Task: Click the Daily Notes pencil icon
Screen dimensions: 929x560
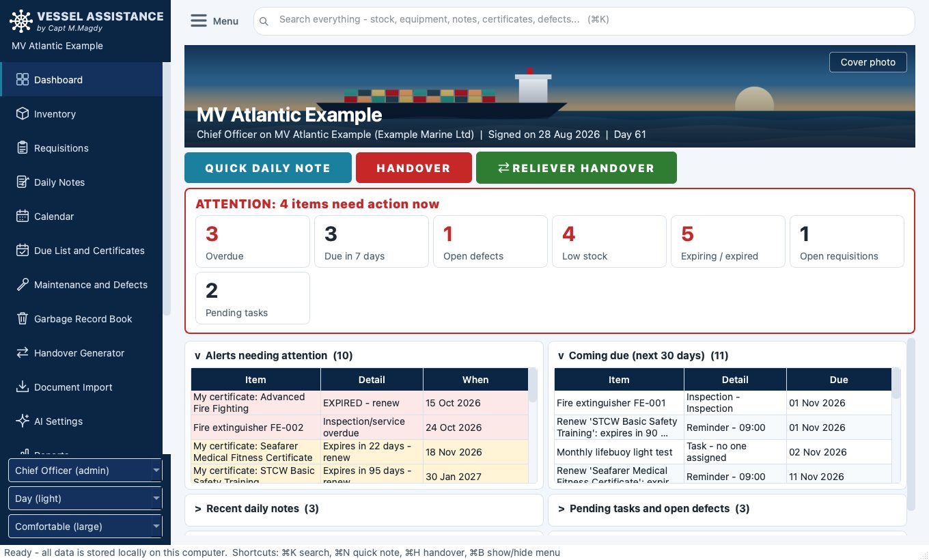Action: click(x=22, y=182)
